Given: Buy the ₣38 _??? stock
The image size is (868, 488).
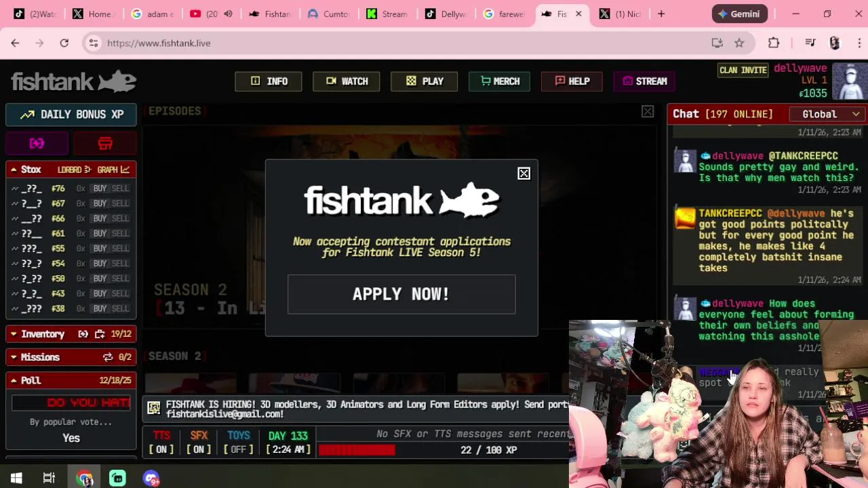Looking at the screenshot, I should point(100,308).
